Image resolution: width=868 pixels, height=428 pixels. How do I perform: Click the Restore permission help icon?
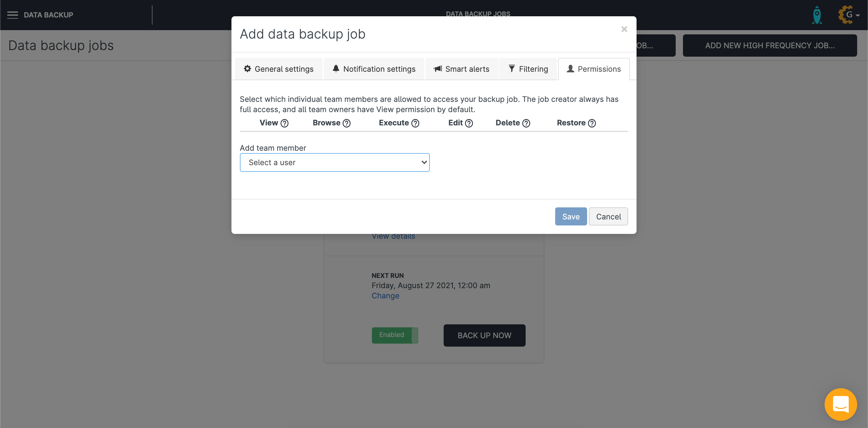pos(592,123)
